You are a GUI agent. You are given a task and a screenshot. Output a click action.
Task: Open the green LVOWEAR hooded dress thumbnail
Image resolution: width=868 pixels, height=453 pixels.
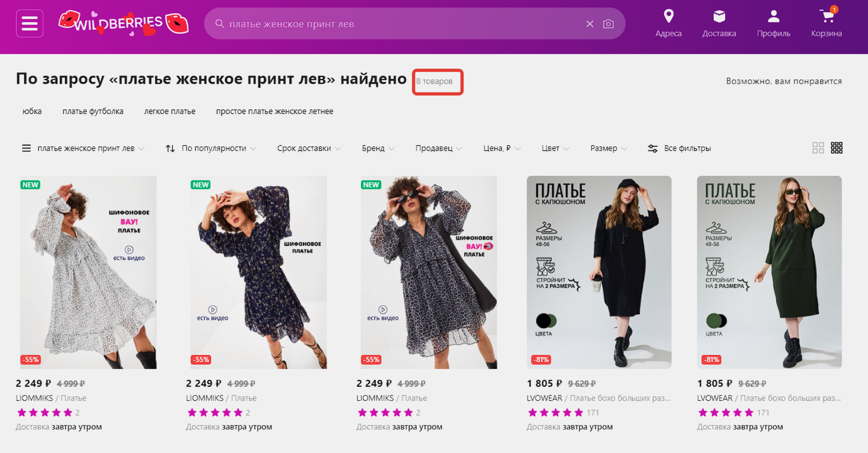coord(769,272)
